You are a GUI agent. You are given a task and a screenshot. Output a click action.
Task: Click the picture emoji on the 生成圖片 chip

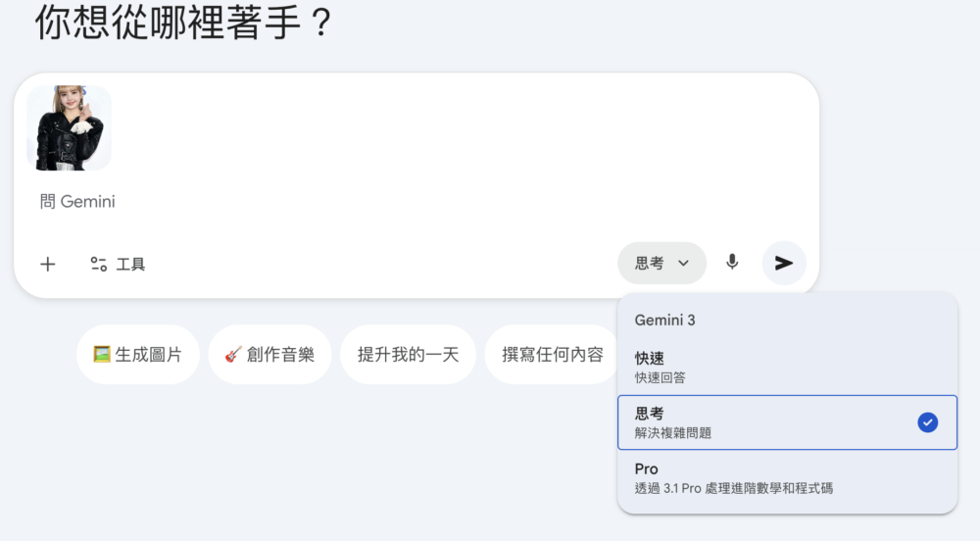pos(102,355)
